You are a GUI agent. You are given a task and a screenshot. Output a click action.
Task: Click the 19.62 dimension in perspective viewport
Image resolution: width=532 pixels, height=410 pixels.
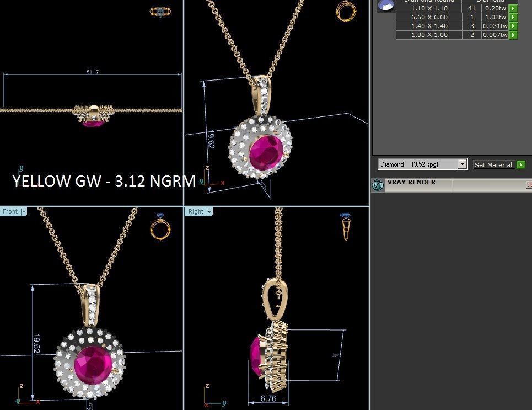211,139
